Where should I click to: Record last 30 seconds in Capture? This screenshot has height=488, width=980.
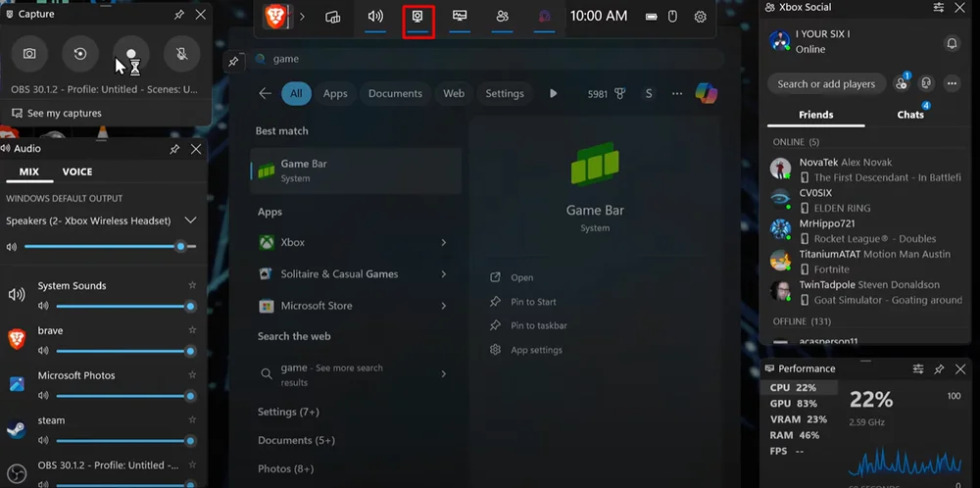click(x=80, y=54)
